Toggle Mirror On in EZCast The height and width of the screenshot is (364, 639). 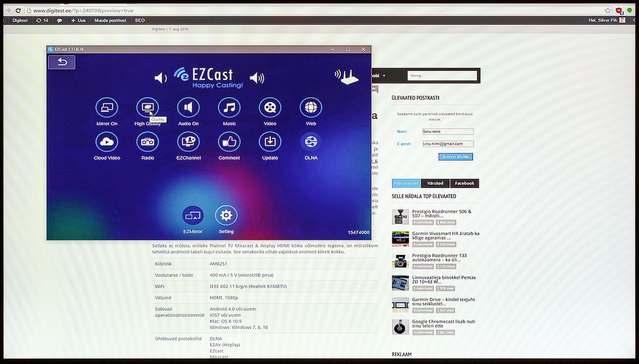(107, 108)
